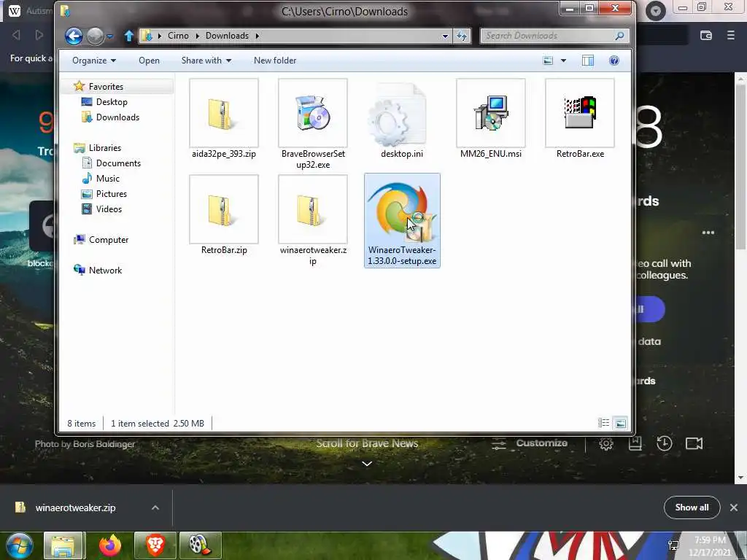Screen dimensions: 747x560
Task: Go up one folder level
Action: click(x=128, y=36)
